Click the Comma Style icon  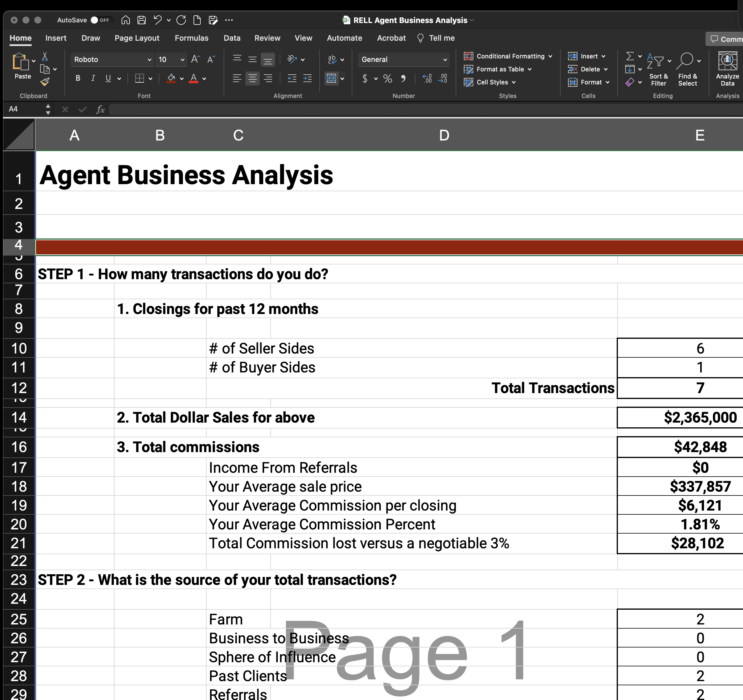point(403,78)
